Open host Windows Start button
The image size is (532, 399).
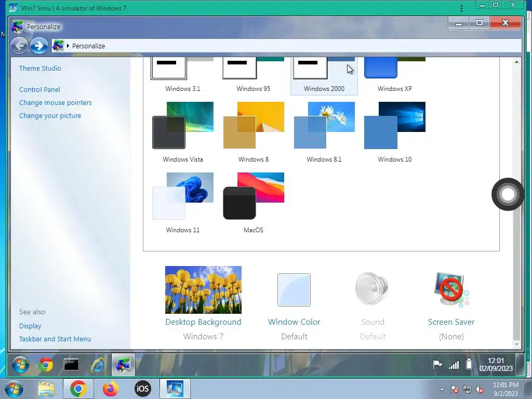(14, 389)
